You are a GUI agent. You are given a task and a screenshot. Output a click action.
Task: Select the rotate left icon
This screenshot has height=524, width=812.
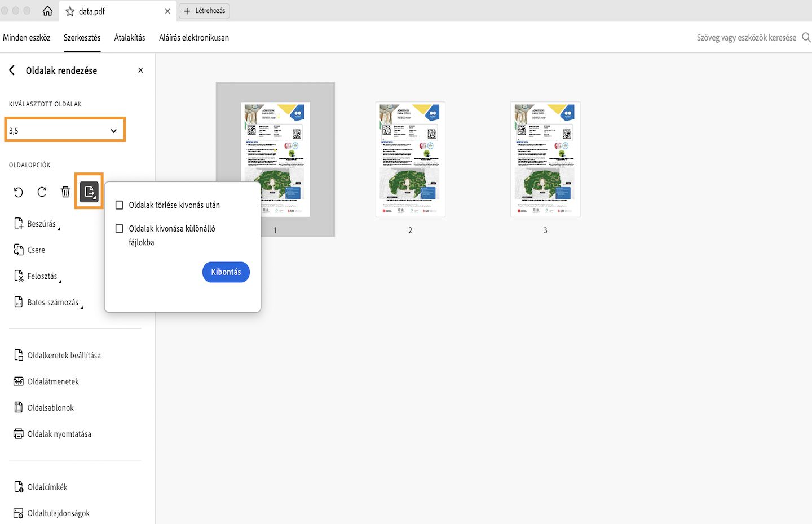(x=18, y=192)
